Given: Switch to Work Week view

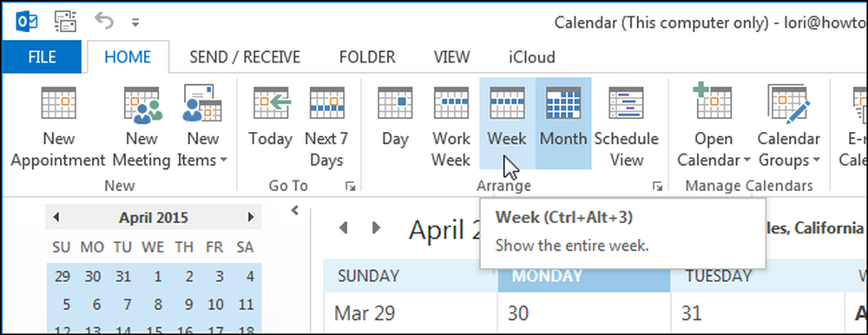Looking at the screenshot, I should pos(450,128).
